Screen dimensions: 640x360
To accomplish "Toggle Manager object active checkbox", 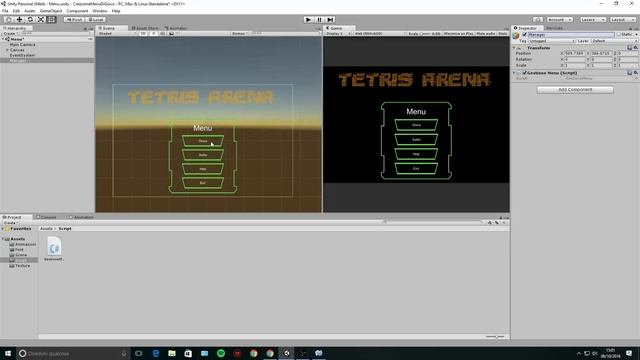I will pyautogui.click(x=525, y=35).
